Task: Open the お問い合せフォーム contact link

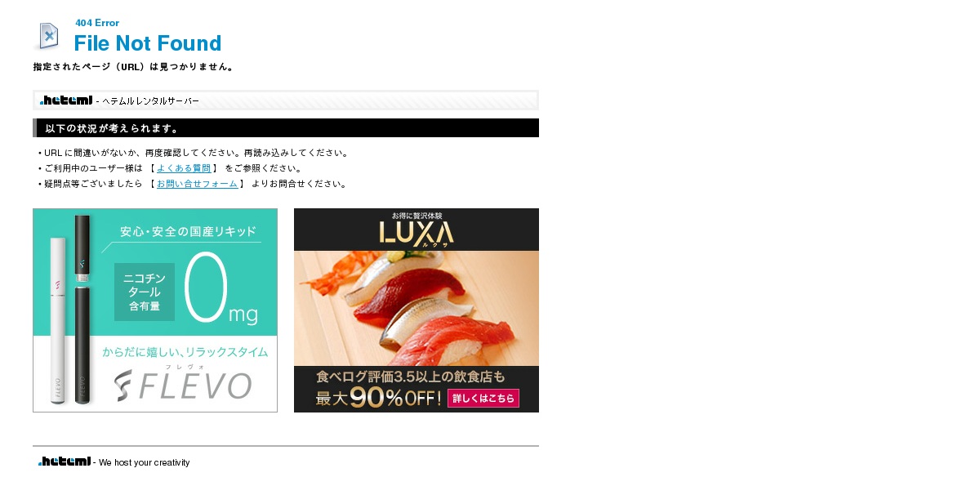Action: coord(197,184)
